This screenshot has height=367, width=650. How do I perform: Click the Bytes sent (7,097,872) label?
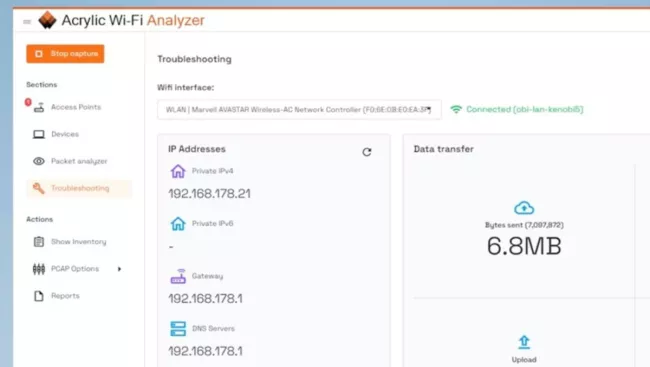pyautogui.click(x=524, y=225)
